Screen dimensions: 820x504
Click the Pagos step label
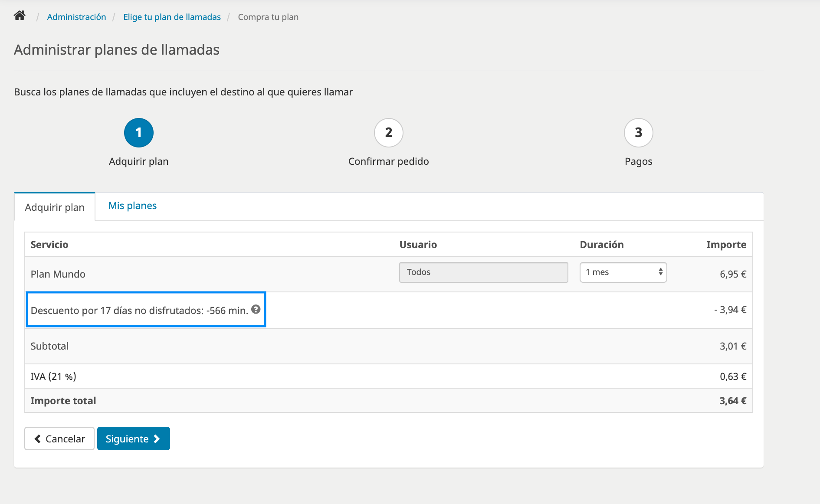pos(639,162)
